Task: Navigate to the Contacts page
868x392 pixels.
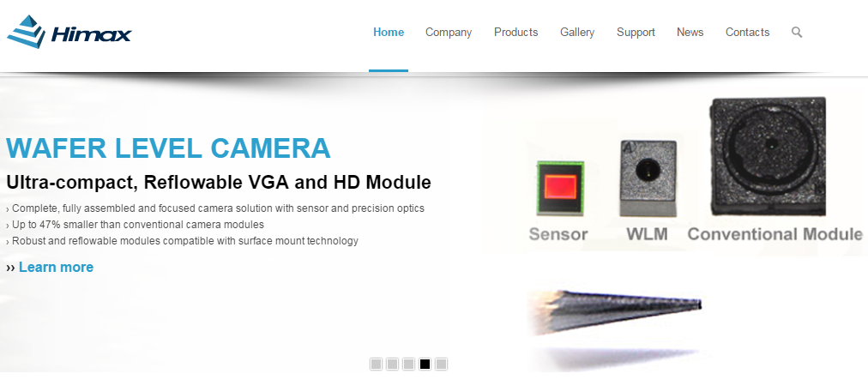Action: (x=747, y=32)
